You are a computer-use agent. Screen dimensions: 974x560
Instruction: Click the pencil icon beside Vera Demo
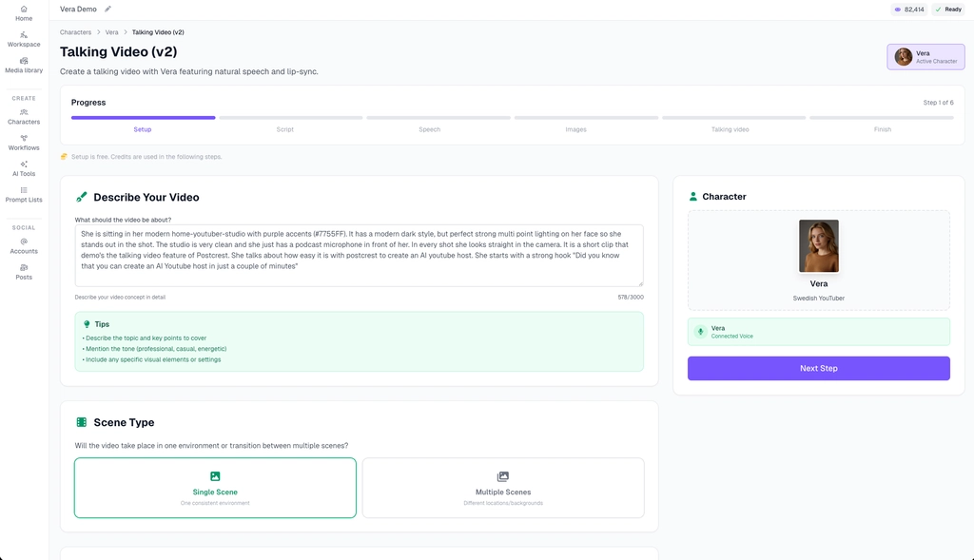click(x=107, y=10)
